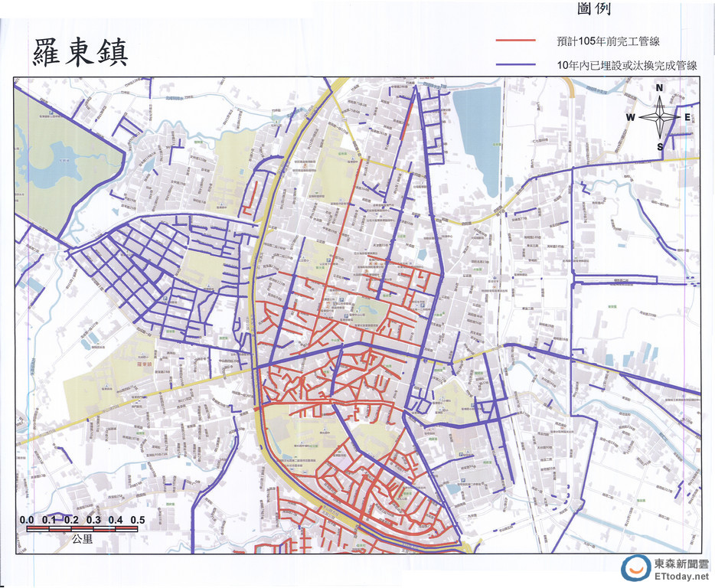Screen dimensions: 715x588
Task: Click the 公里 unit label under the scale
Action: (82, 540)
